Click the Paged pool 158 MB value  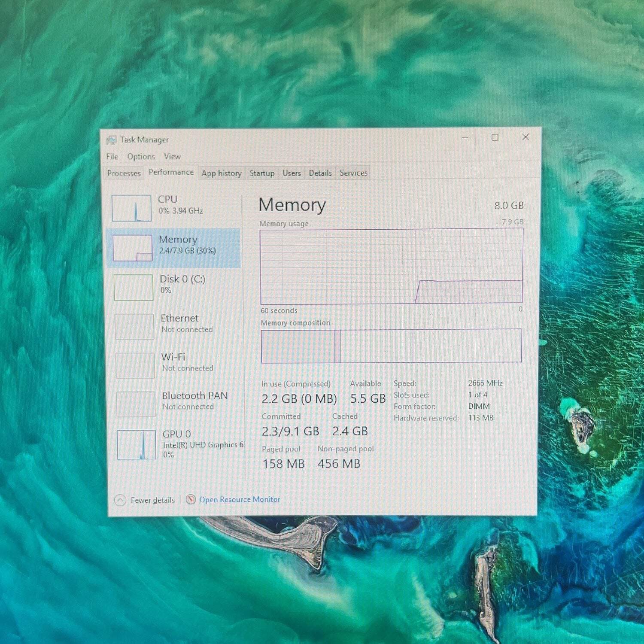coord(283,464)
